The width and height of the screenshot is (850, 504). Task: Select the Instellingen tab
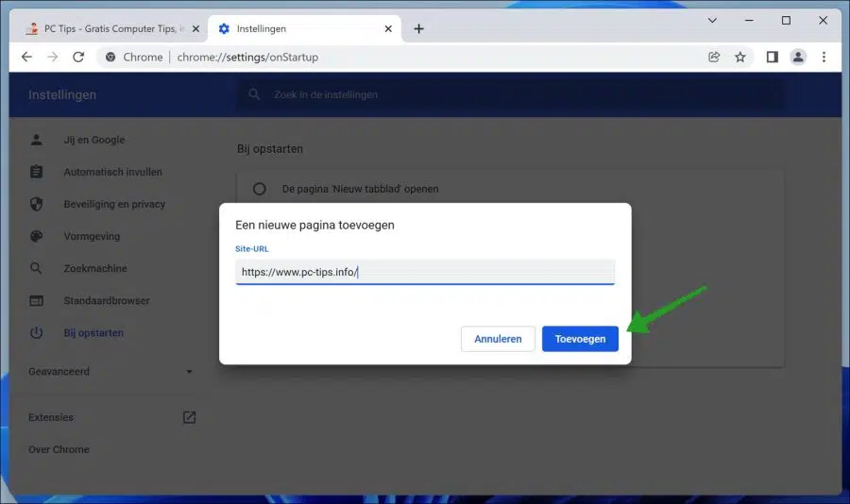pos(305,28)
